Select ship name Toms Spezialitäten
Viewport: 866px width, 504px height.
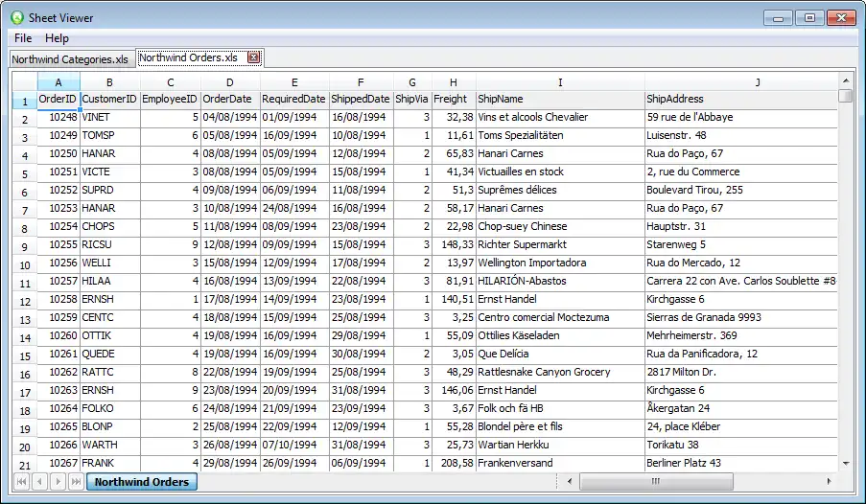click(x=561, y=135)
